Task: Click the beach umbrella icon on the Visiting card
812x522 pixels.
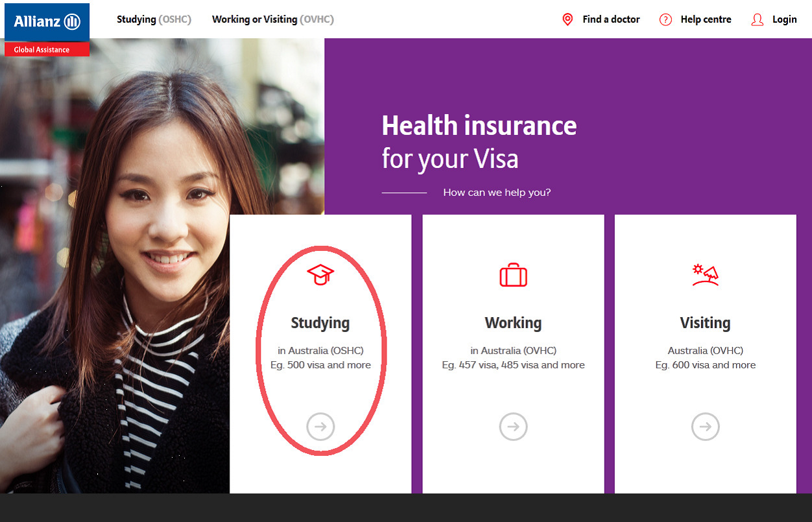Action: click(x=706, y=275)
